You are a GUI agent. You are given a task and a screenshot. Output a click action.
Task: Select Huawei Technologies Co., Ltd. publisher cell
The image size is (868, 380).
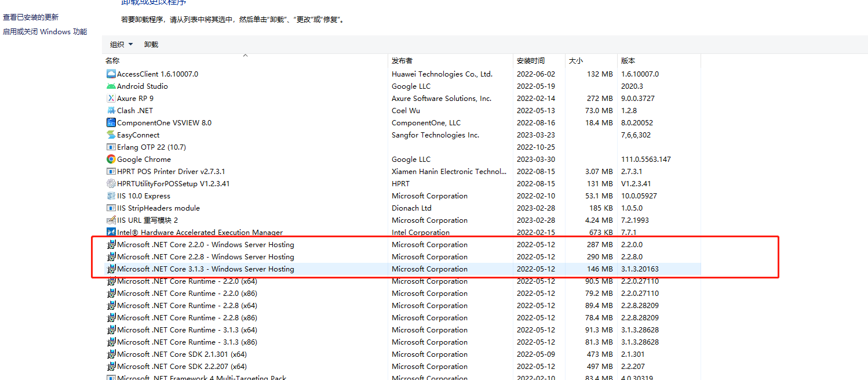(x=442, y=74)
